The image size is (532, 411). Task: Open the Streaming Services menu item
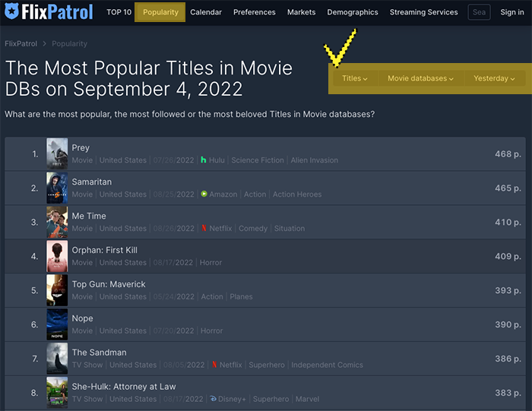[x=423, y=12]
